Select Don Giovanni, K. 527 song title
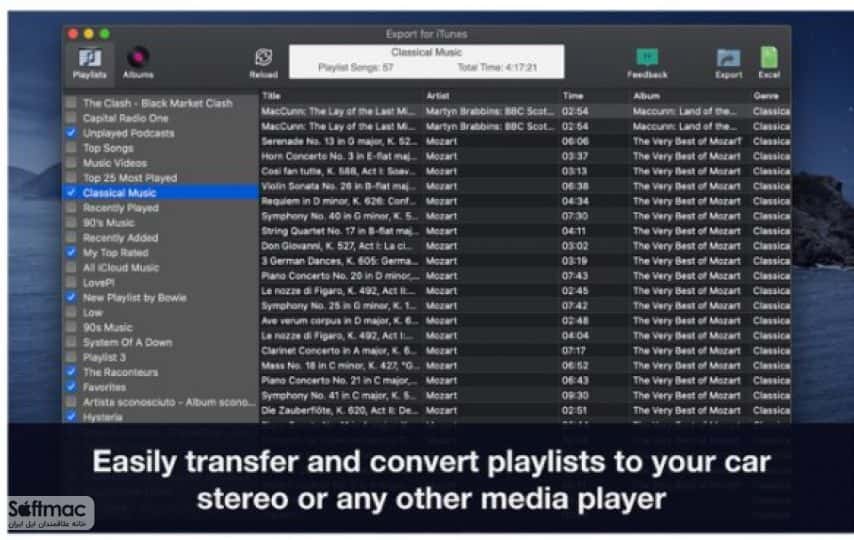Screen dimensions: 854x540 click(x=339, y=246)
